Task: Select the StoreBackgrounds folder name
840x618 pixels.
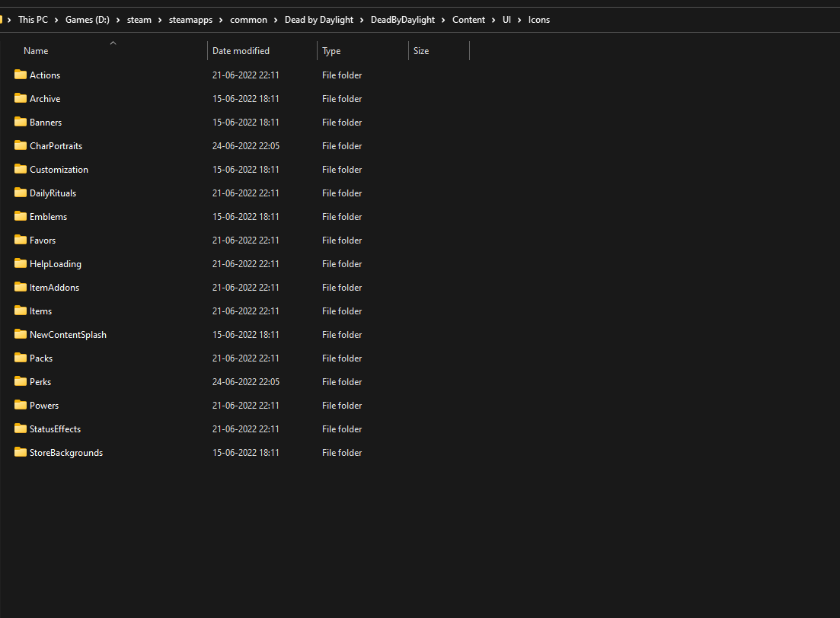Action: pyautogui.click(x=66, y=453)
